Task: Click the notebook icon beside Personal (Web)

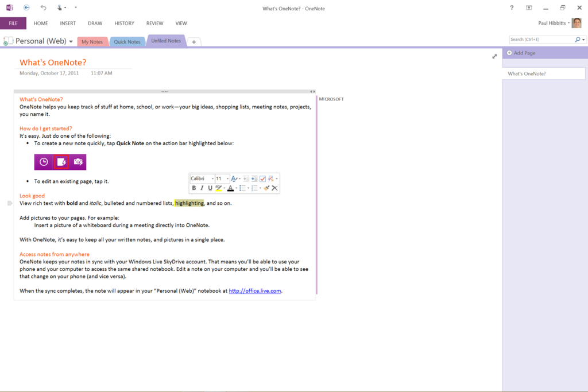Action: 8,41
